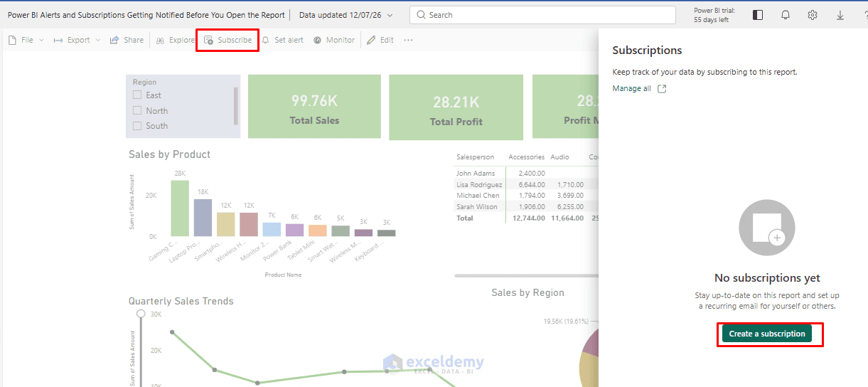This screenshot has height=387, width=868.
Task: Select the Michael Chen row
Action: point(526,195)
